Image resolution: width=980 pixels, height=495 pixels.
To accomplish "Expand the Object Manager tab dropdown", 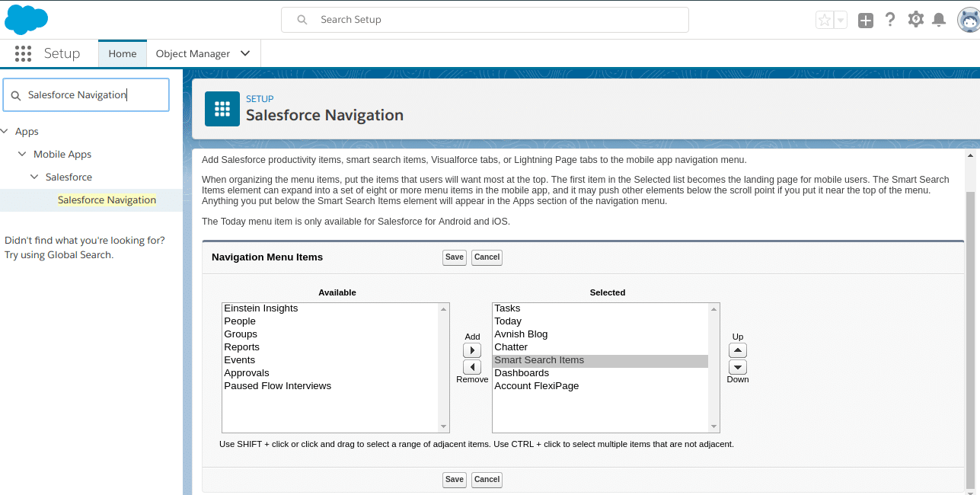I will tap(245, 53).
